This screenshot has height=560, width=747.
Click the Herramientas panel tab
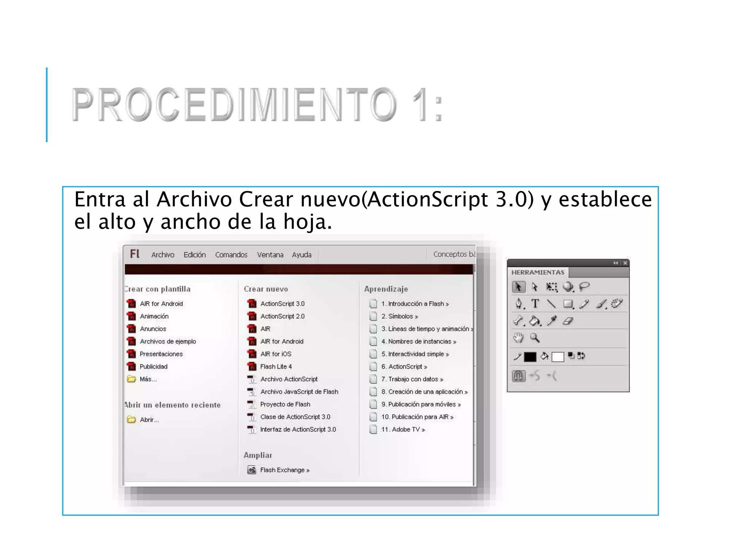point(538,272)
